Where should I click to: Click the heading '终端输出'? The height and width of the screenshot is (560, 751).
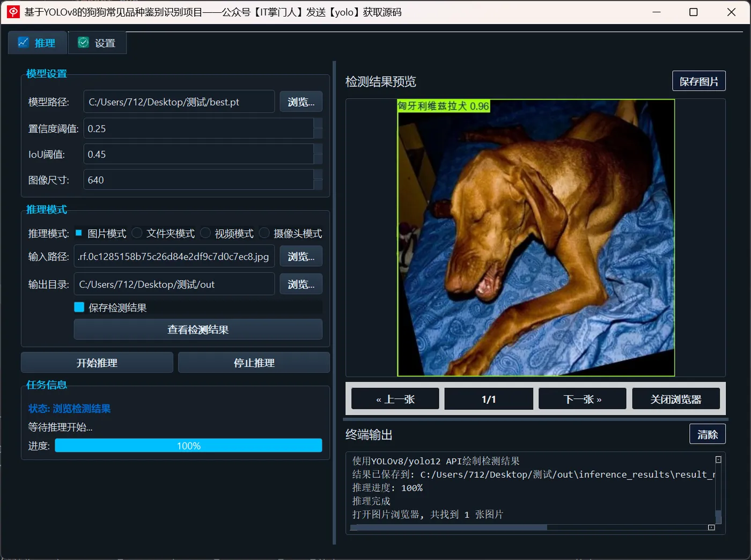[x=369, y=434]
